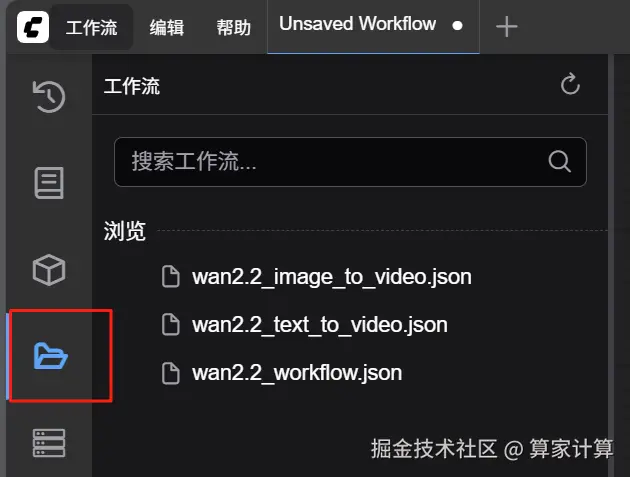This screenshot has width=630, height=477.
Task: Add a new workflow tab
Action: pyautogui.click(x=506, y=27)
